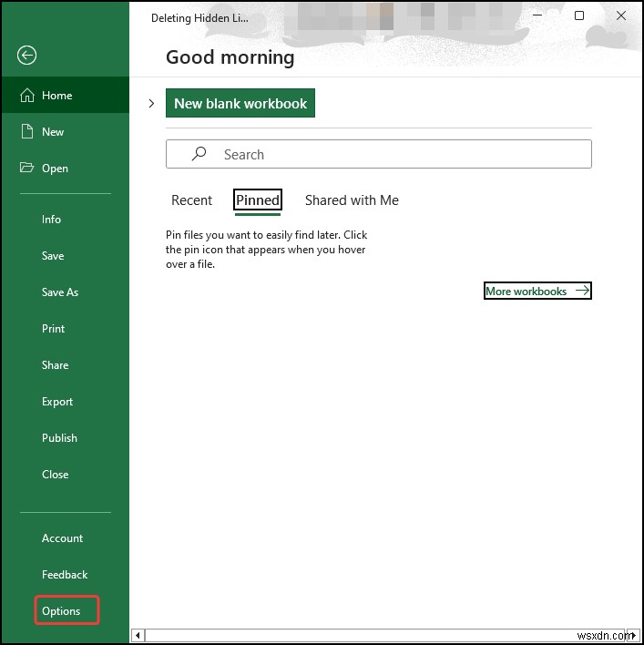Screen dimensions: 644x645
Task: Close the workbook via Close item
Action: pos(66,475)
